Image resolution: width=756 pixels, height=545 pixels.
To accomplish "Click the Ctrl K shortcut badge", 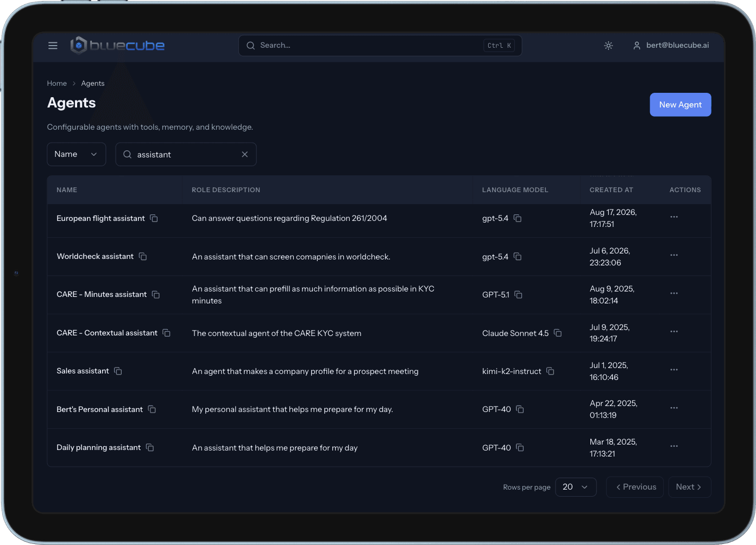I will pyautogui.click(x=499, y=46).
